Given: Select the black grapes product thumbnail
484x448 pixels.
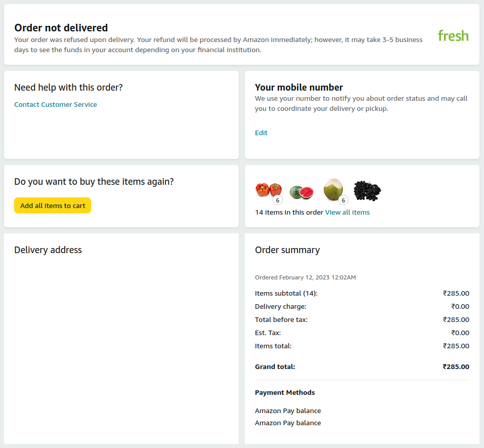Looking at the screenshot, I should point(367,190).
